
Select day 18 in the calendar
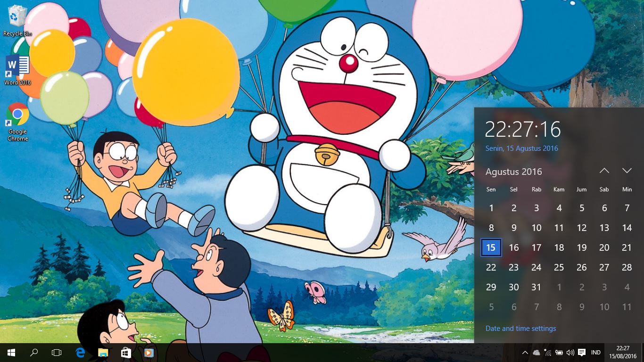click(x=559, y=247)
